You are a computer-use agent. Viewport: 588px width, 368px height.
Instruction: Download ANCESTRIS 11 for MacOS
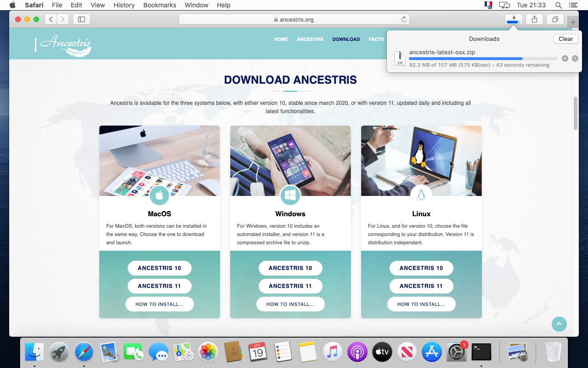coord(159,286)
